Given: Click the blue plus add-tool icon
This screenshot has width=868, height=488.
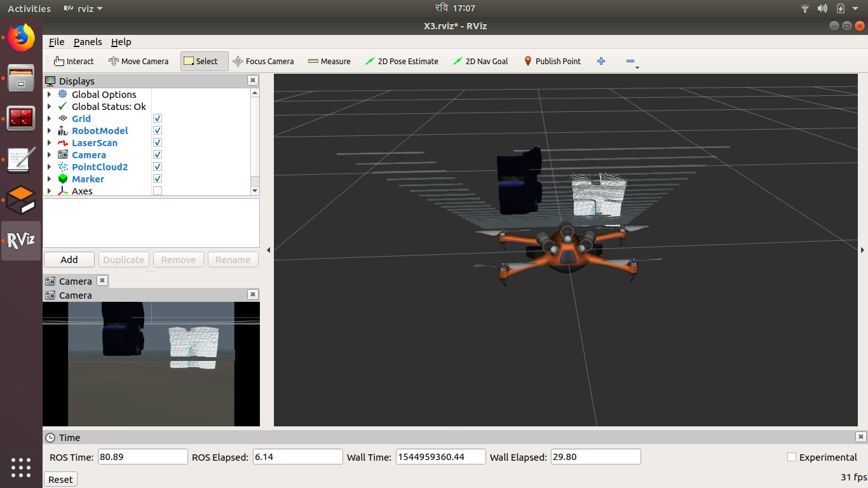Looking at the screenshot, I should tap(601, 61).
